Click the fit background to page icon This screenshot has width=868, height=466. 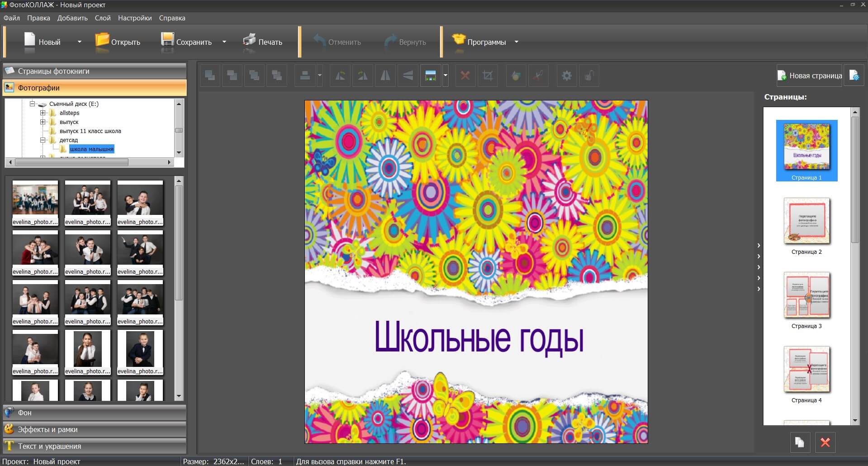click(431, 76)
